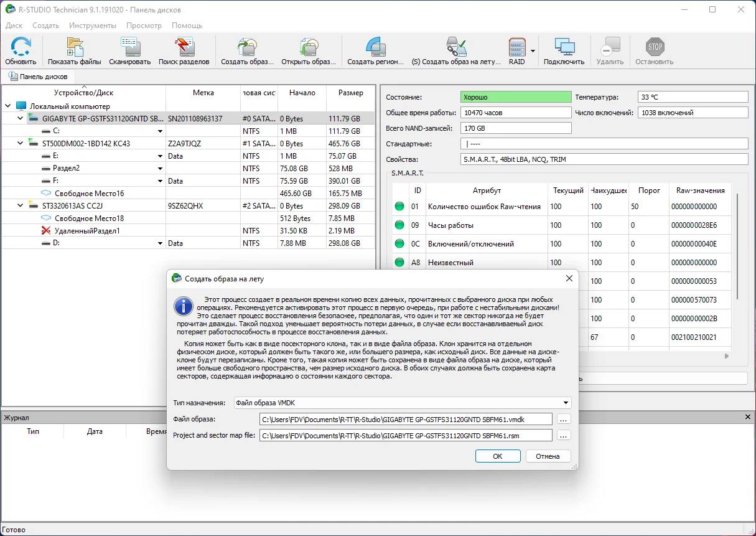Select the Свободное Место16 entry
The width and height of the screenshot is (756, 536).
coord(188,193)
